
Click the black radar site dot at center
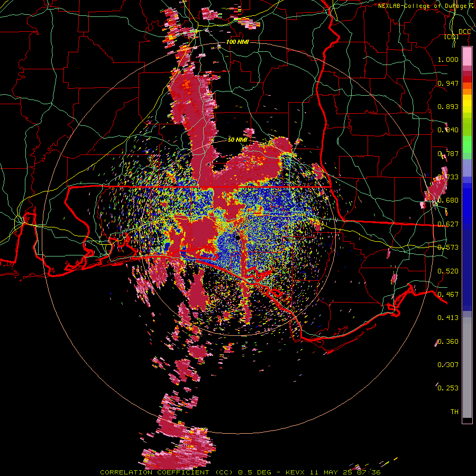pos(237,237)
